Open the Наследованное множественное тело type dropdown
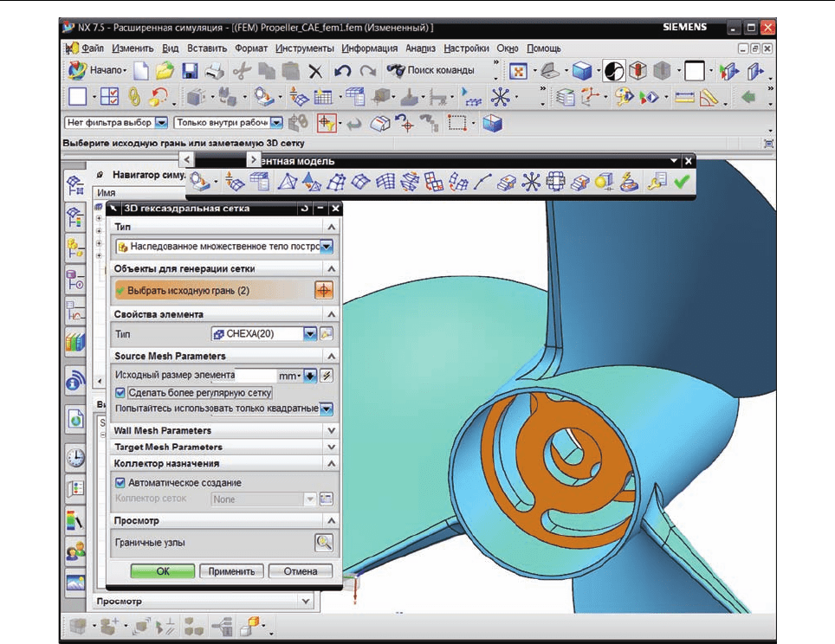The height and width of the screenshot is (644, 835). click(327, 247)
